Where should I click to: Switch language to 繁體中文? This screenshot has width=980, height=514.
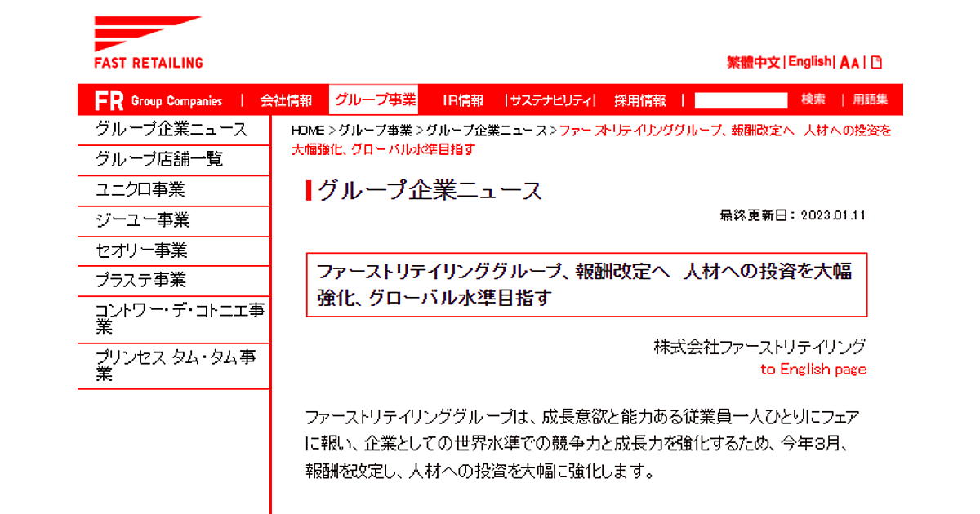[755, 62]
